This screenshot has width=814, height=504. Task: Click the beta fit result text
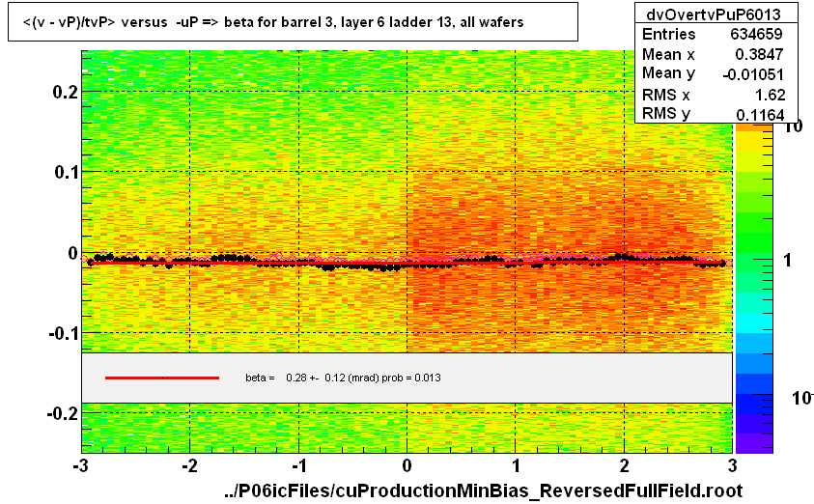(x=343, y=378)
